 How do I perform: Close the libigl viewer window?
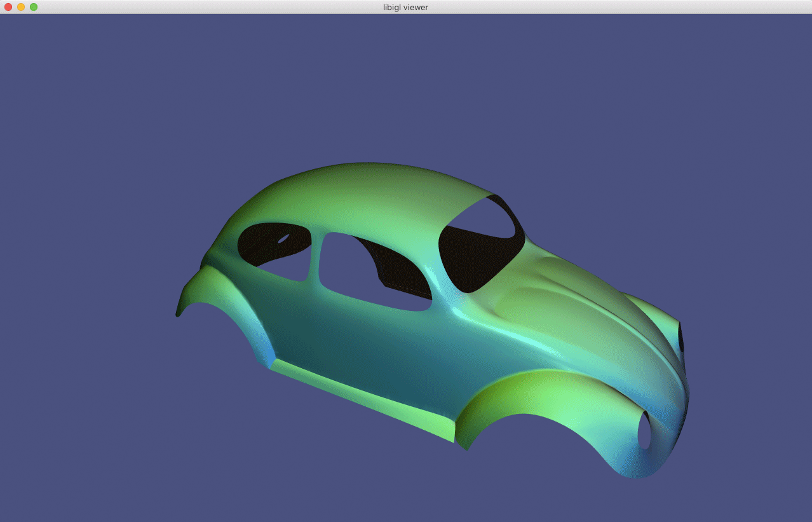click(8, 7)
